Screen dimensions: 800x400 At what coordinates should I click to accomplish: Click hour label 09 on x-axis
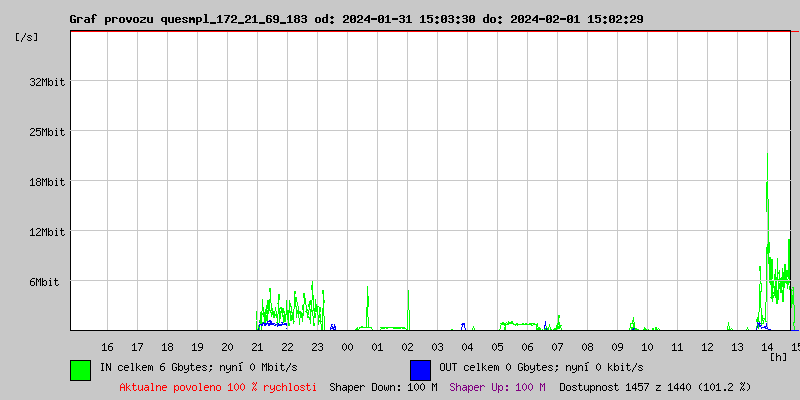point(617,347)
